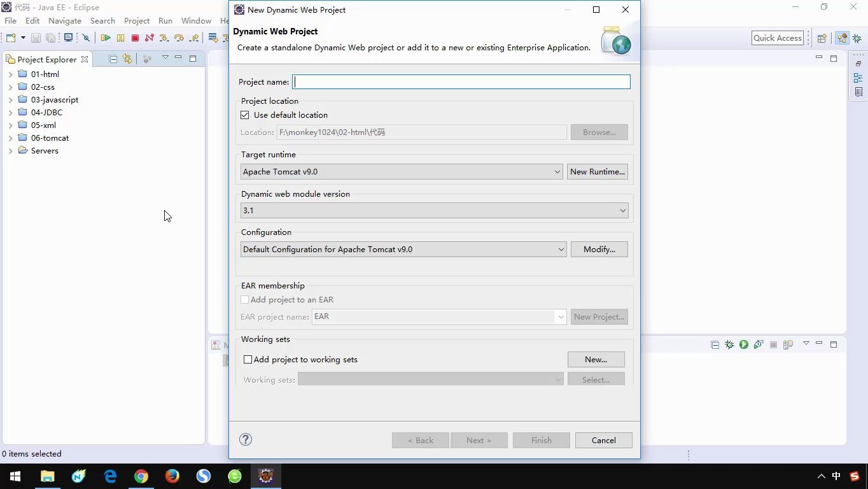Click the yellow Suspend toolbar icon

pyautogui.click(x=120, y=38)
